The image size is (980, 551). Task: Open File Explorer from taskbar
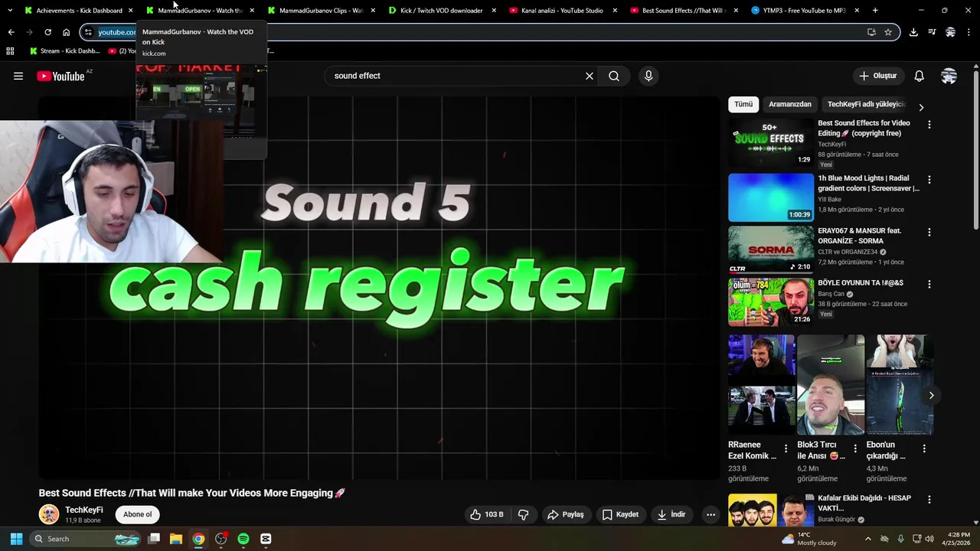tap(176, 539)
